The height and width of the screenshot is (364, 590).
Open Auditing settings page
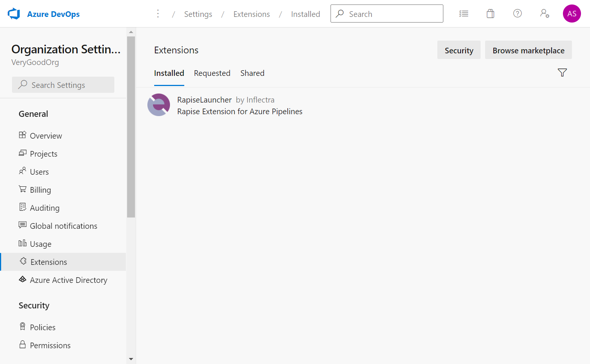point(45,208)
